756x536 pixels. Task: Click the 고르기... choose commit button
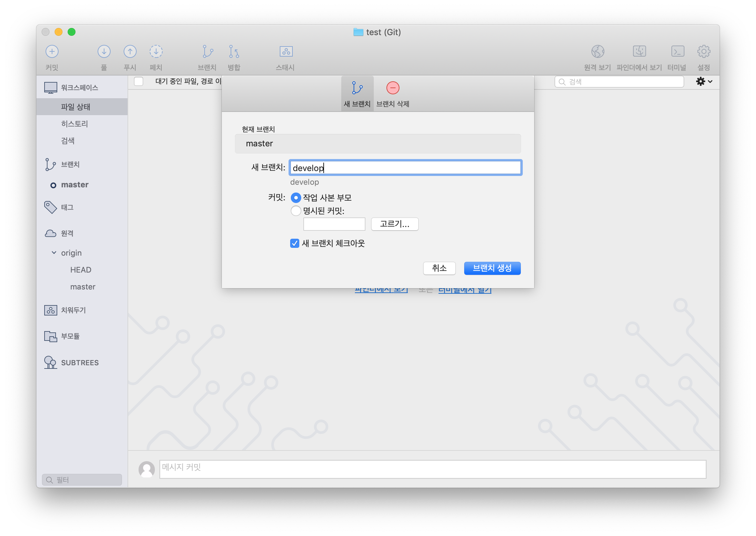[x=395, y=224]
